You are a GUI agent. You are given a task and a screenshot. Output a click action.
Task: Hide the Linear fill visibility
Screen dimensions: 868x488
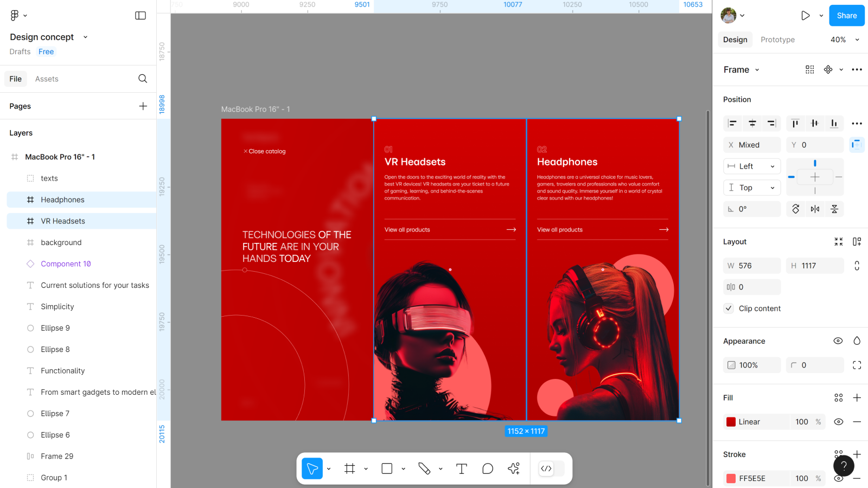pos(838,422)
